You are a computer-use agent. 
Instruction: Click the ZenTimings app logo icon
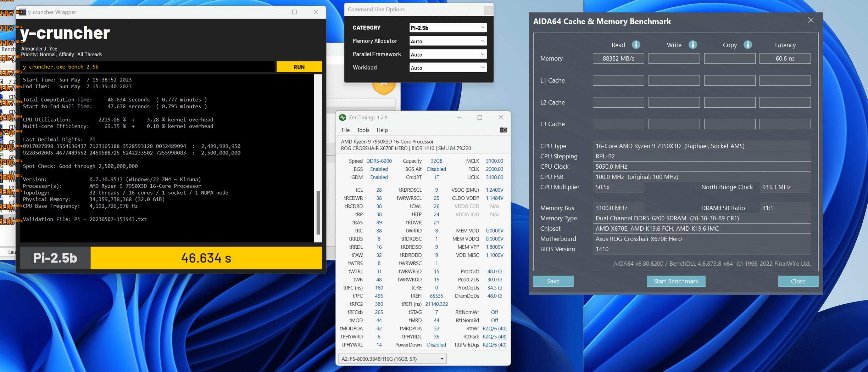click(343, 117)
